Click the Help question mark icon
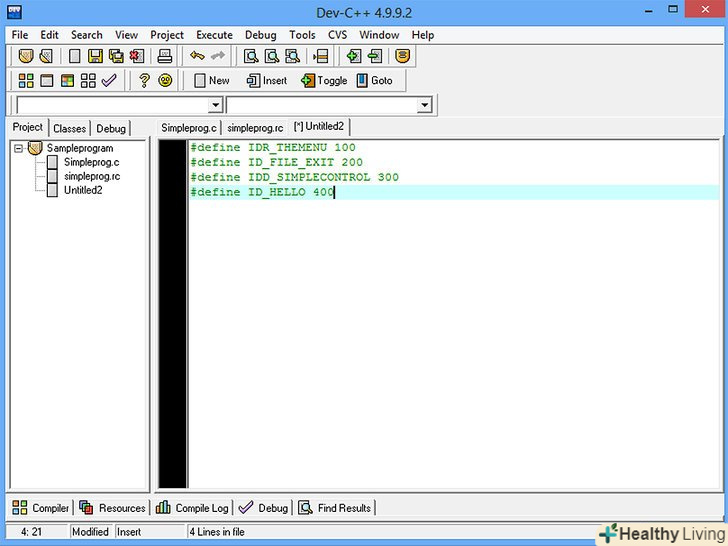The image size is (728, 546). click(x=144, y=81)
